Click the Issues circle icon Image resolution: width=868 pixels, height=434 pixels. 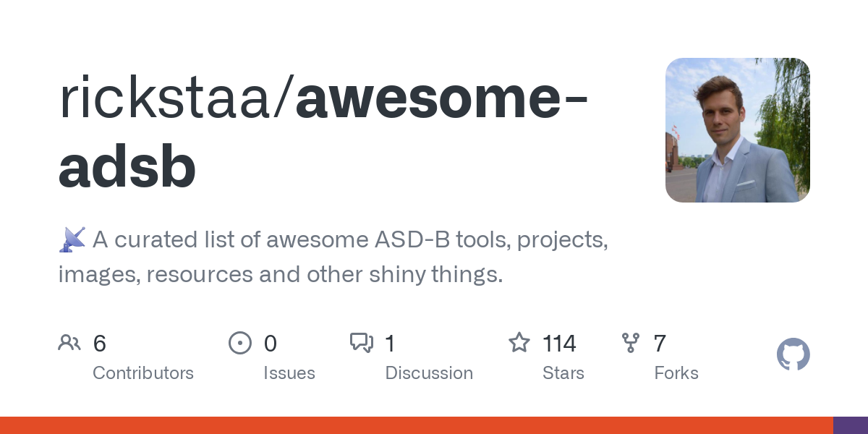(239, 343)
